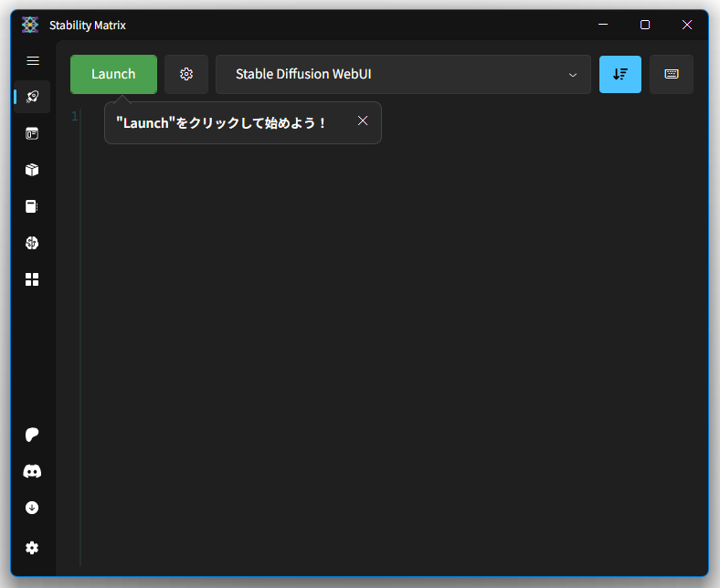Open the Output Browser grid icon
The height and width of the screenshot is (588, 720).
coord(32,279)
